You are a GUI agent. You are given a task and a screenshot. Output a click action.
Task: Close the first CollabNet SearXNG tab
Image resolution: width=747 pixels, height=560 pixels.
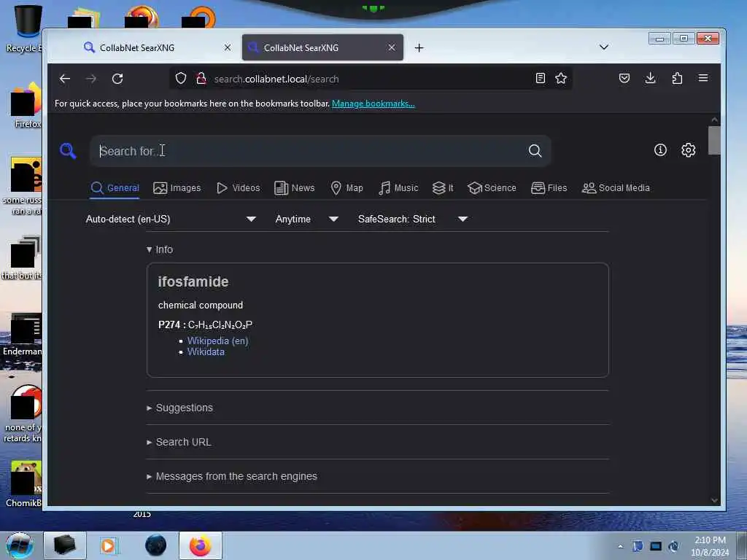[x=228, y=47]
